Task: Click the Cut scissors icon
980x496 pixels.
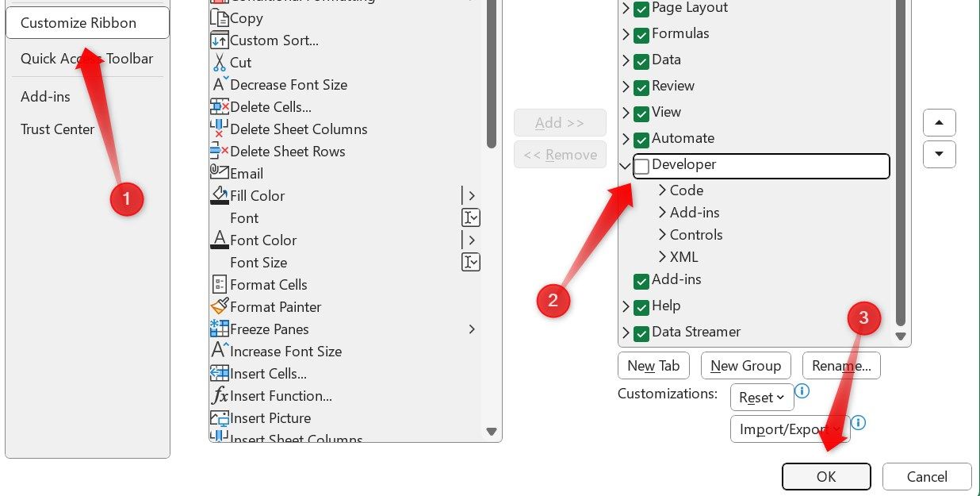Action: click(x=219, y=63)
